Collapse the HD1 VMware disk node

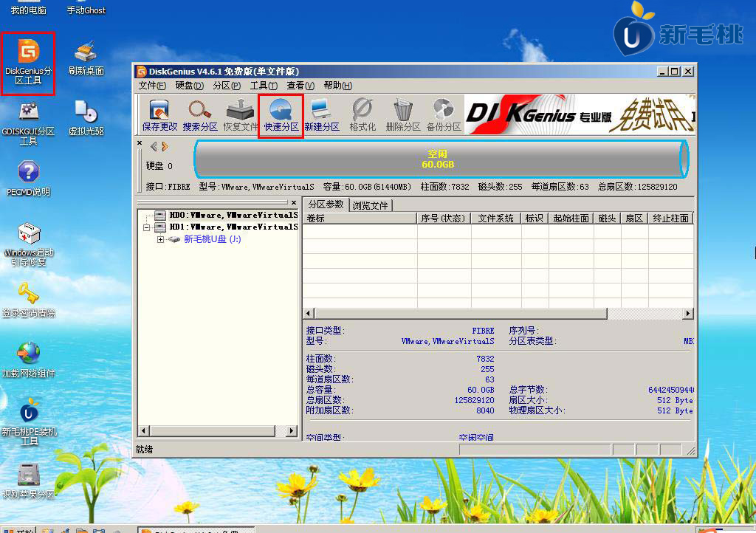pos(147,227)
